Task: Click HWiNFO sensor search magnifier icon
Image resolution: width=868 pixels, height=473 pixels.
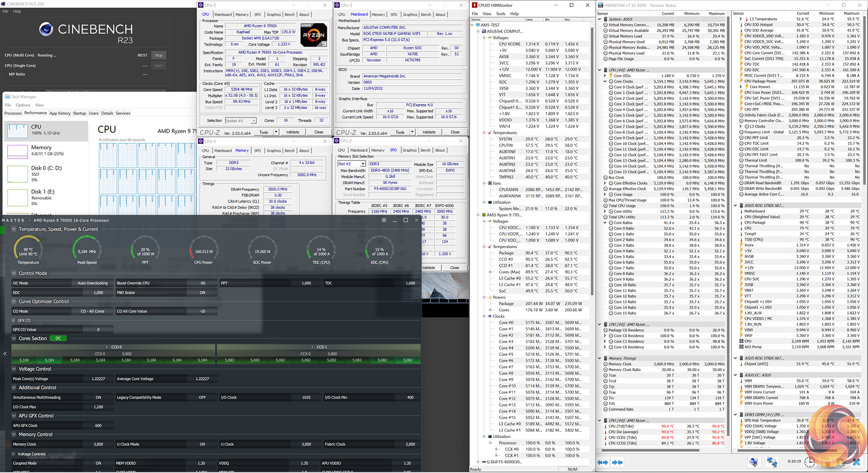Action: pos(754,462)
